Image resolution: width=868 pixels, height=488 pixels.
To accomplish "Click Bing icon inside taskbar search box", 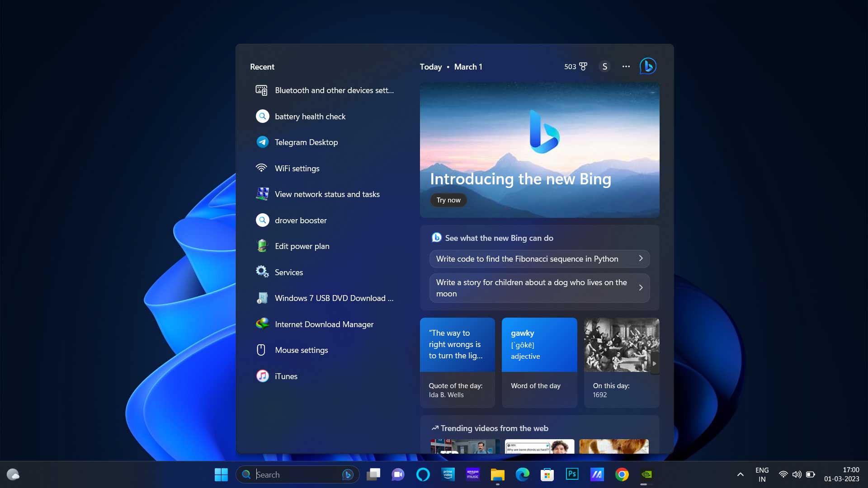I will coord(347,474).
